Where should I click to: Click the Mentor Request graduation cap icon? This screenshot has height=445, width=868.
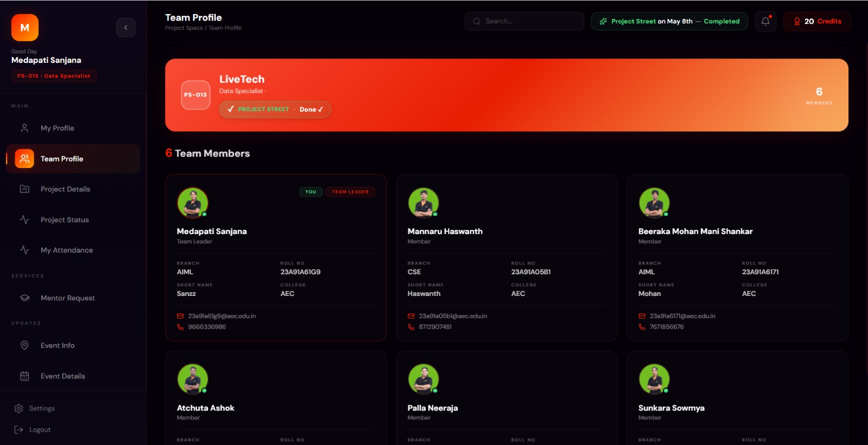coord(24,298)
